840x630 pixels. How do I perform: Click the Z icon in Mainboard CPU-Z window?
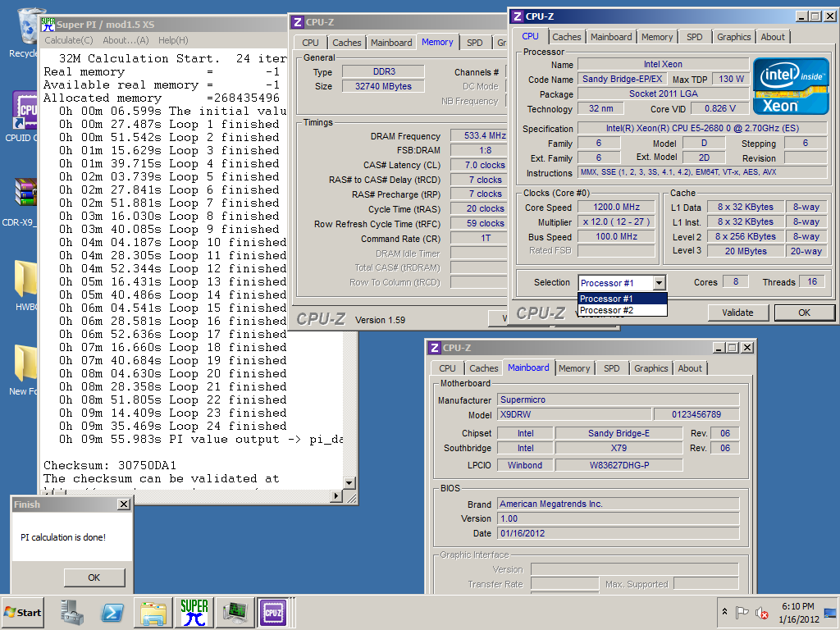[x=435, y=348]
